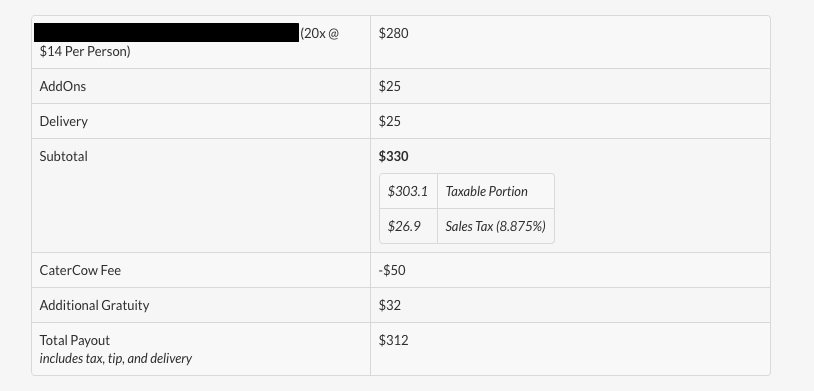Click the Delivery $25 amount
Screen dimensions: 814x391
click(x=390, y=121)
